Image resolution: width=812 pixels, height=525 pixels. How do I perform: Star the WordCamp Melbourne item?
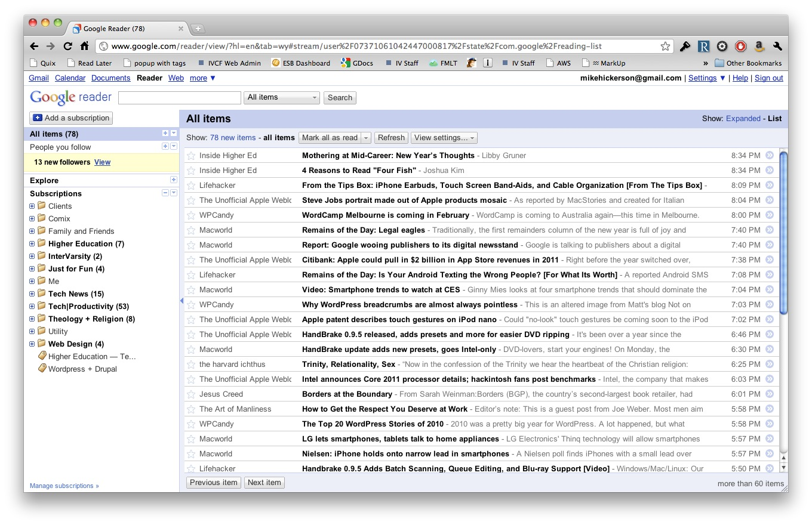pyautogui.click(x=191, y=215)
